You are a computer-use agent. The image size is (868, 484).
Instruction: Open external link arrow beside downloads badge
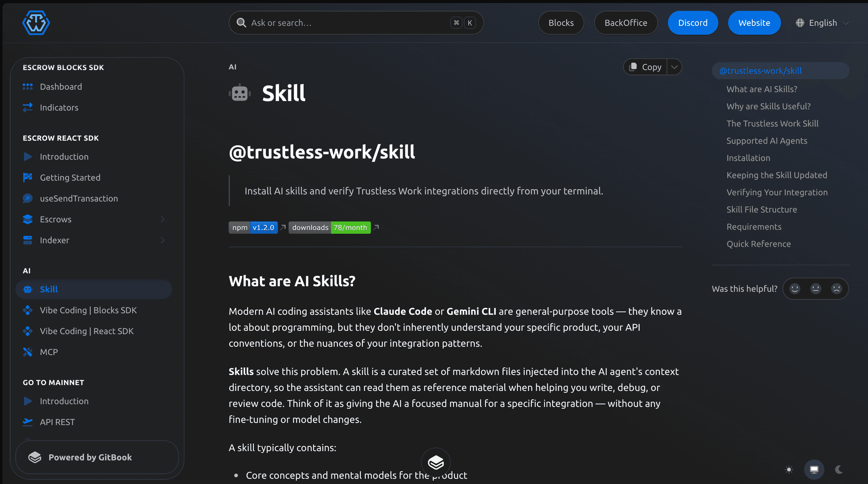pyautogui.click(x=376, y=227)
